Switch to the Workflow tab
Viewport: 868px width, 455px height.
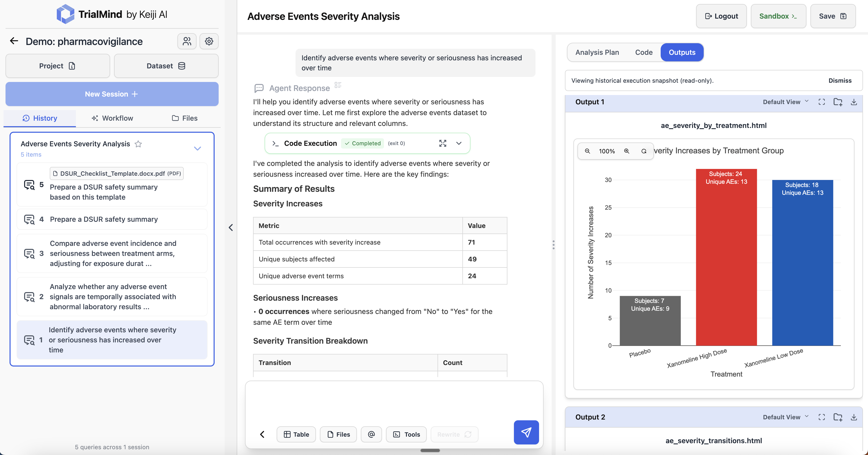(x=112, y=118)
